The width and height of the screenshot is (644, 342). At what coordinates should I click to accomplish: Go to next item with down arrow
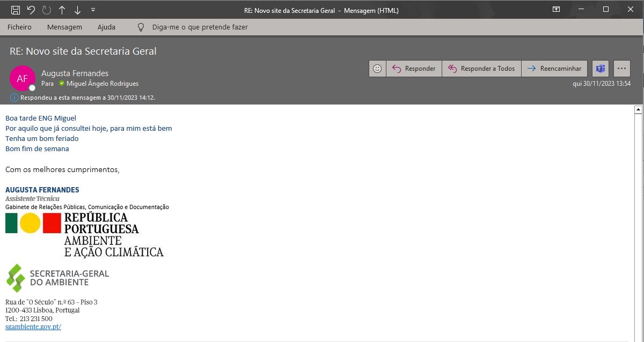(x=77, y=10)
